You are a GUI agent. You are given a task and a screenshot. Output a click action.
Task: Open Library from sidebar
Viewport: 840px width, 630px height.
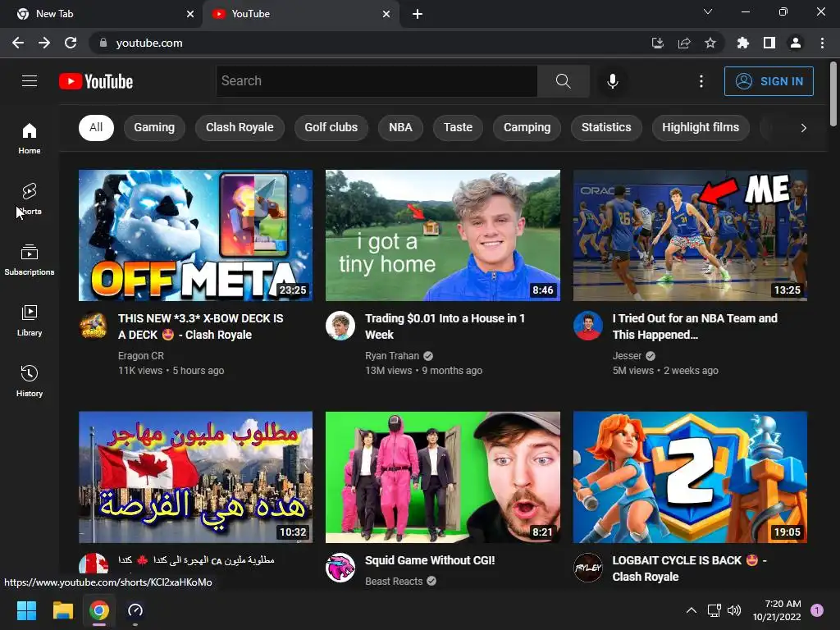pos(30,320)
